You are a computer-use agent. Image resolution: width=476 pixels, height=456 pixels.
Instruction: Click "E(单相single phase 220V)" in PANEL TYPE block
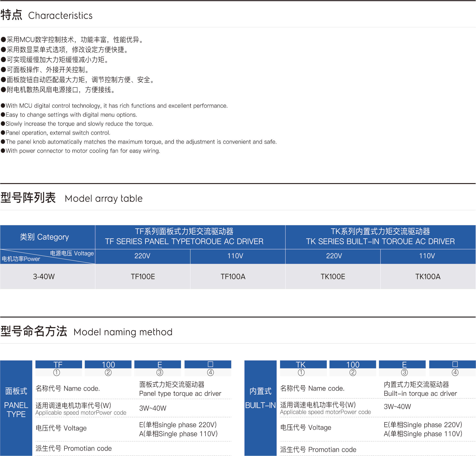(x=178, y=425)
